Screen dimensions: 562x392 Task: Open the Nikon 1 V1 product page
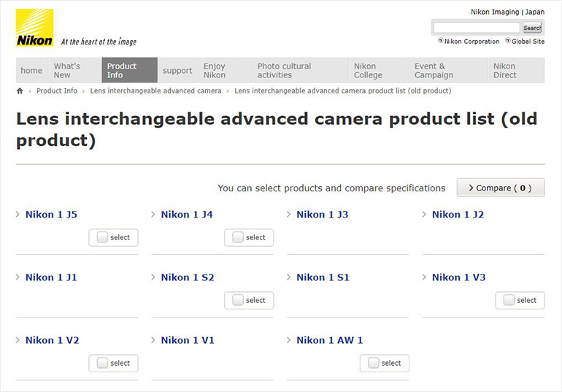[x=187, y=340]
